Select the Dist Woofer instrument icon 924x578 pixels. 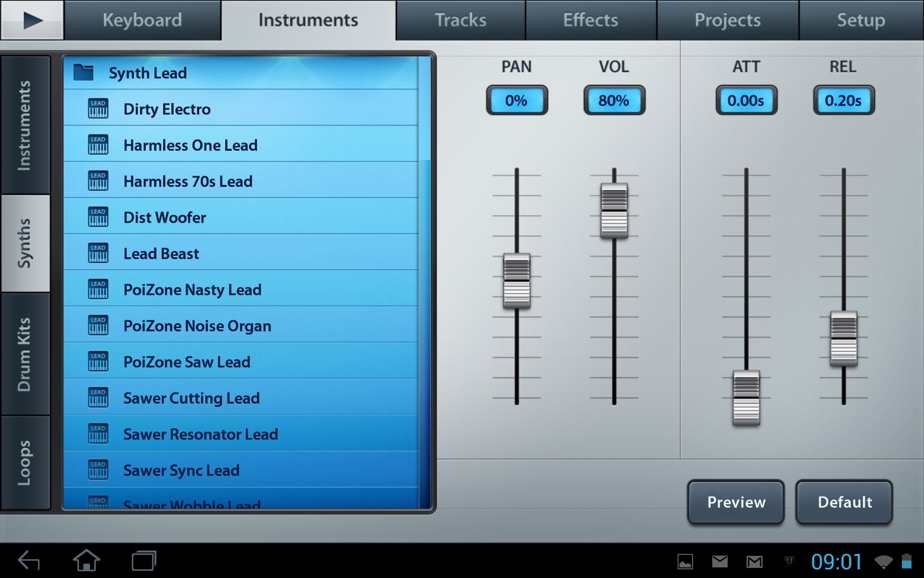[98, 217]
